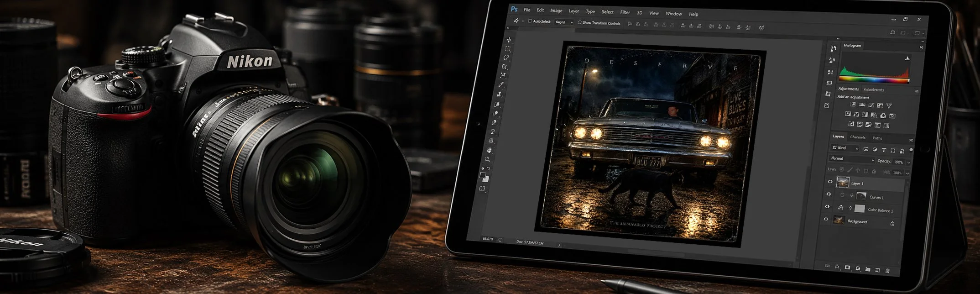Add a Curves adjustment from Adjustments panel

[x=871, y=105]
